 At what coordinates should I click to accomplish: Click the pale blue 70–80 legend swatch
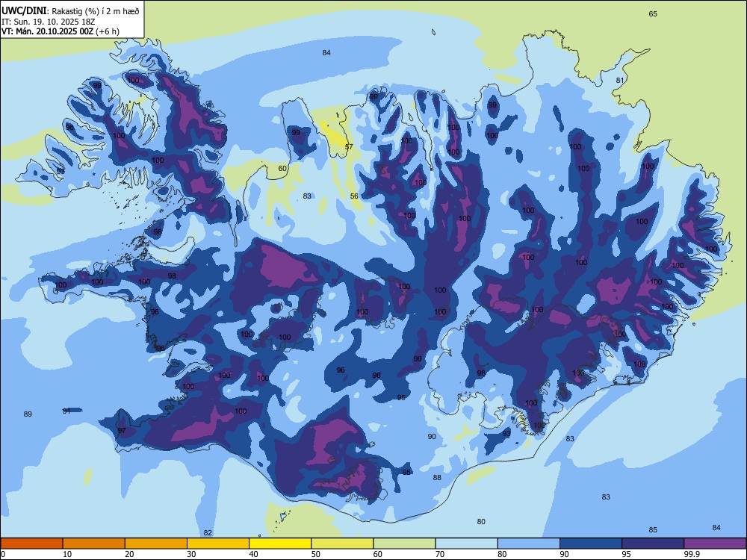(x=466, y=544)
